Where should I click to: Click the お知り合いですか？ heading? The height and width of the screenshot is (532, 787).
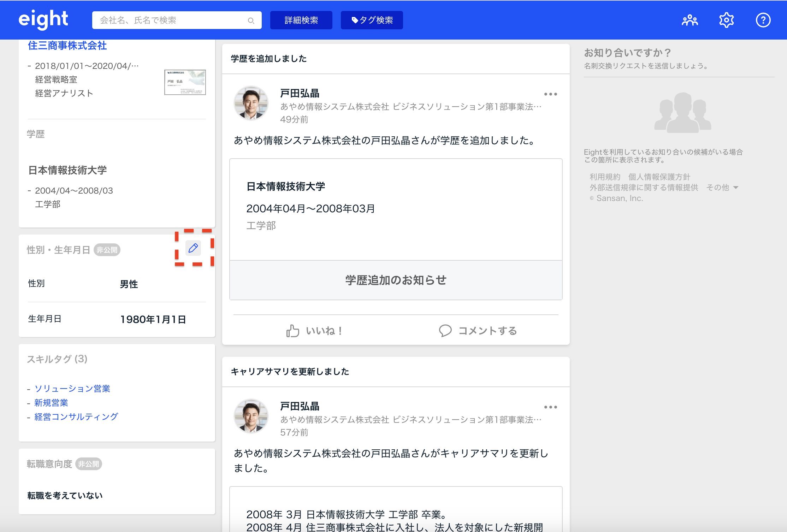[628, 53]
